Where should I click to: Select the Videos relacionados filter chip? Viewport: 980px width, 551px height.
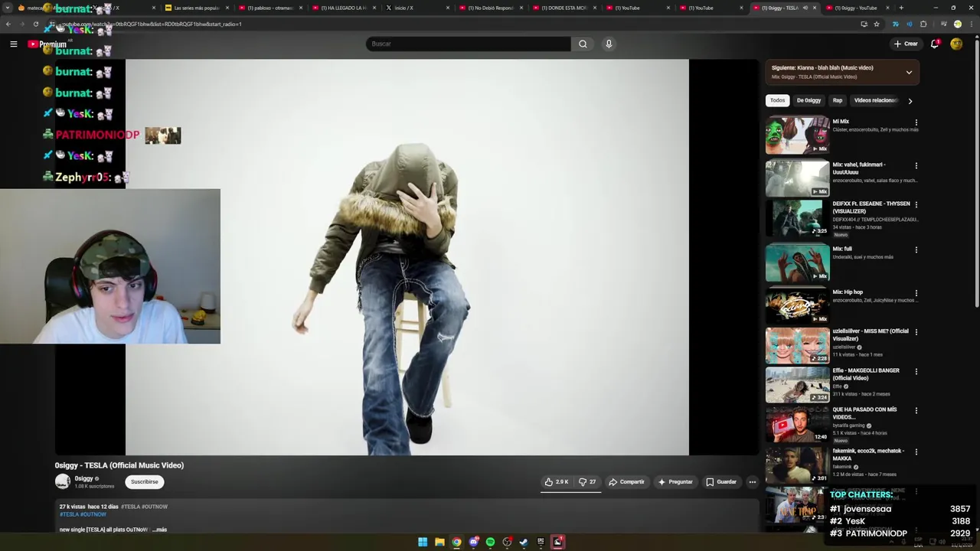875,100
